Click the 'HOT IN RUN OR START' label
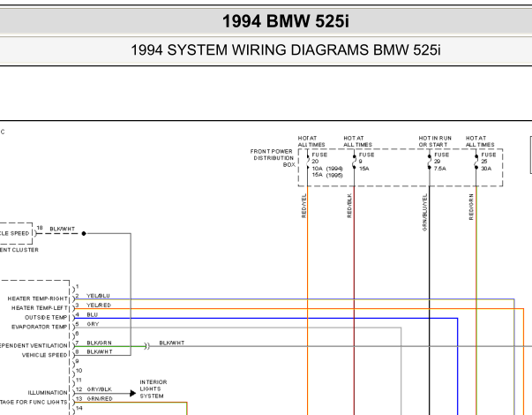The height and width of the screenshot is (415, 532). [435, 141]
